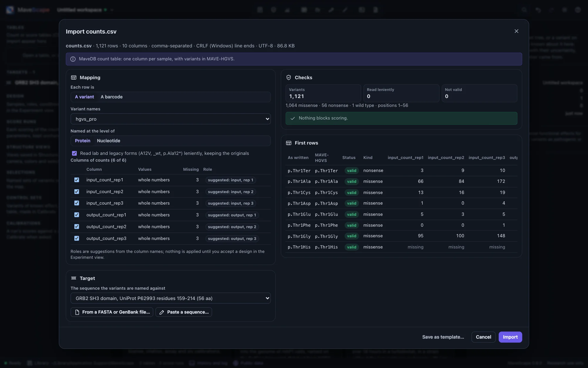The width and height of the screenshot is (588, 368).
Task: Click the Not valid 0 card
Action: click(479, 93)
